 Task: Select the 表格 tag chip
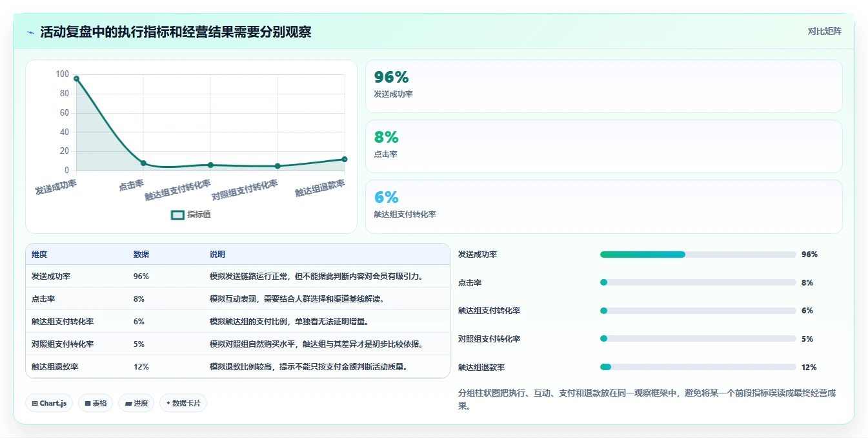[x=96, y=403]
